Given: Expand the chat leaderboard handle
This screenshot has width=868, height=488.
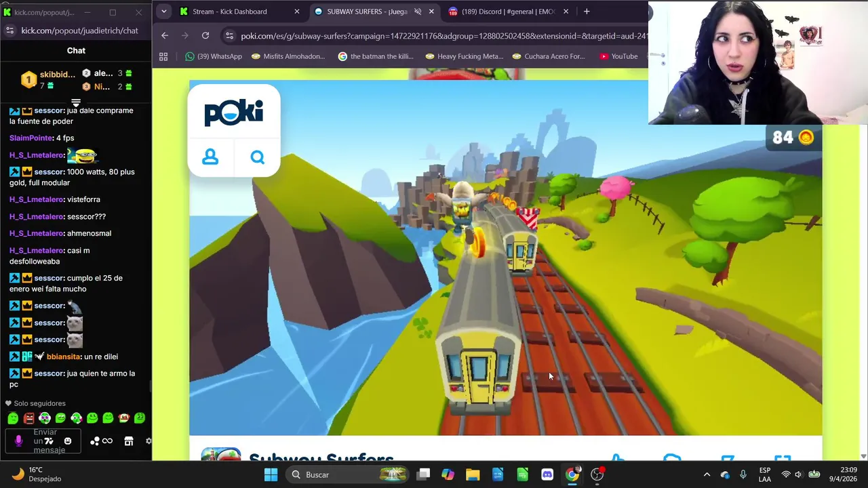Looking at the screenshot, I should [76, 103].
